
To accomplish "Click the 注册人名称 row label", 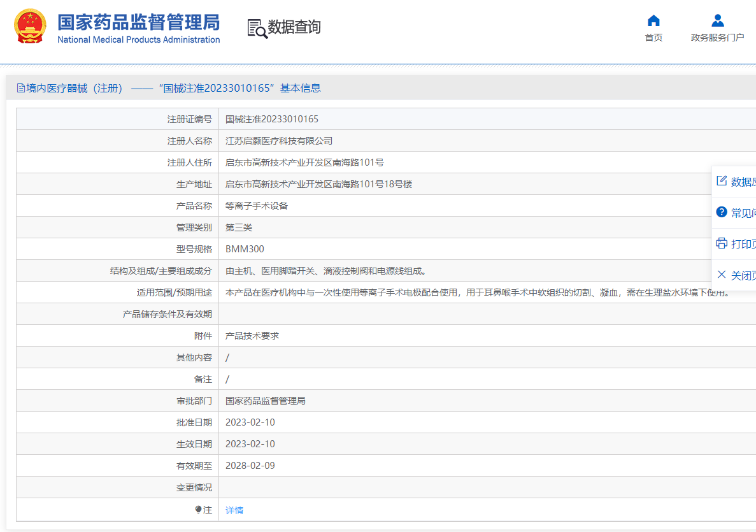I will tap(190, 141).
